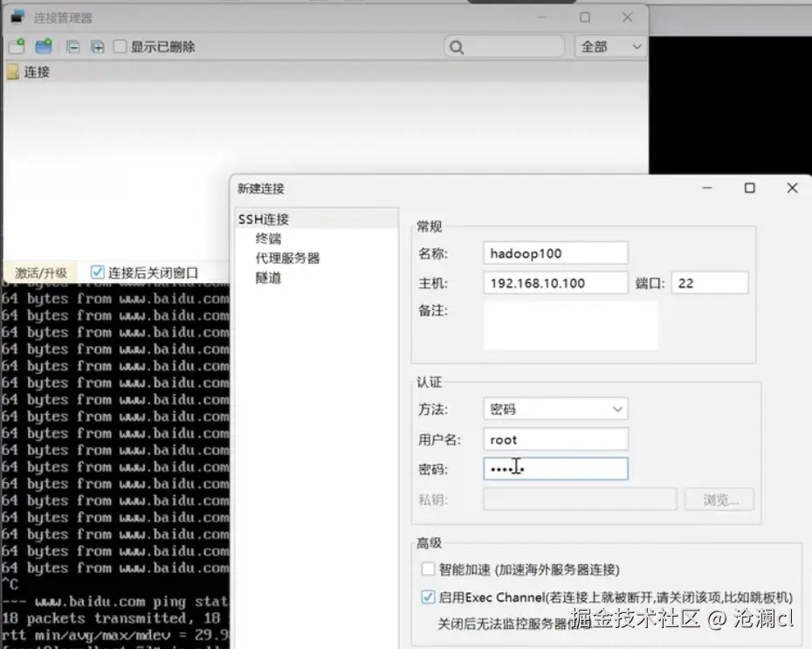Click the 名称 field containing hadoop100

[x=555, y=253]
